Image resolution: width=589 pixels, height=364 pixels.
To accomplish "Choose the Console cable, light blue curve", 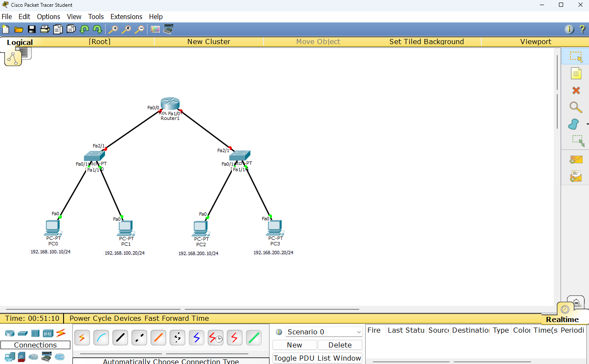I will tap(101, 338).
